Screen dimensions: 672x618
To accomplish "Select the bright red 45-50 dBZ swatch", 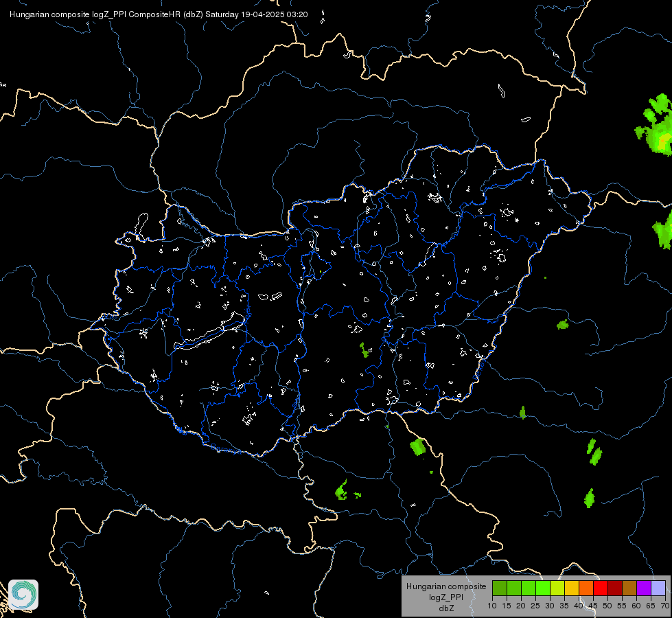I will [601, 588].
